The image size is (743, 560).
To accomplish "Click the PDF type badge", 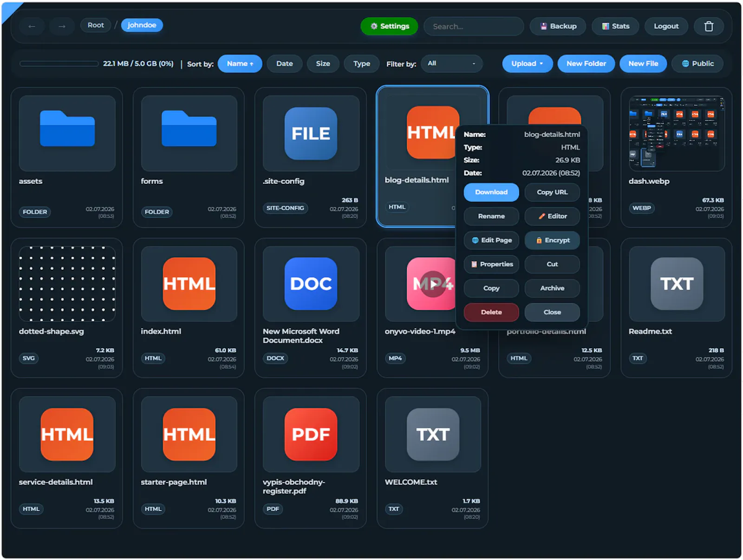I will (273, 509).
